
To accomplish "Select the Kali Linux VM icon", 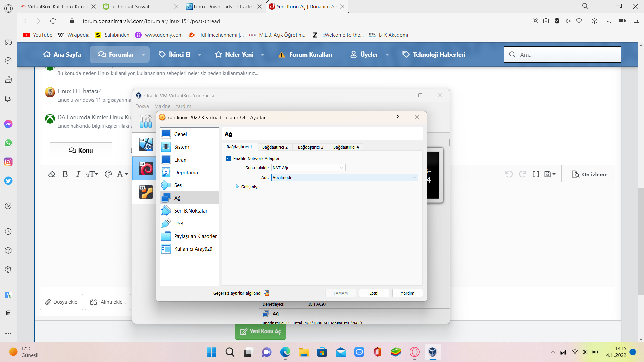I will pyautogui.click(x=146, y=169).
